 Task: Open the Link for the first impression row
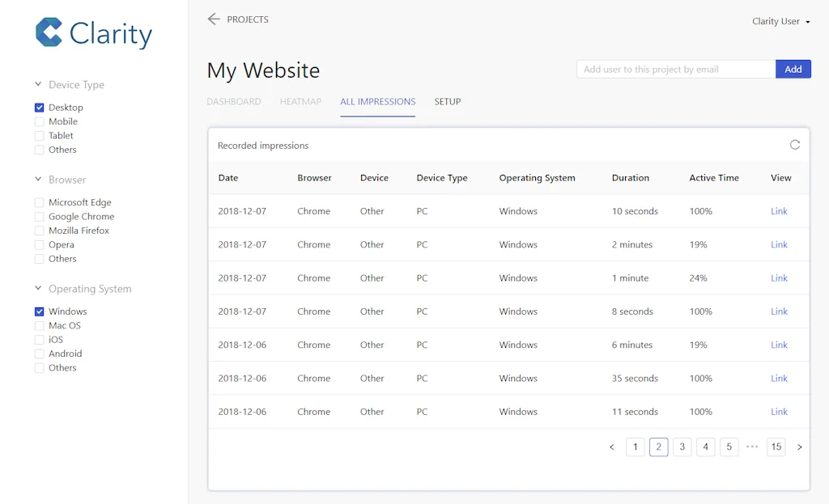(778, 211)
